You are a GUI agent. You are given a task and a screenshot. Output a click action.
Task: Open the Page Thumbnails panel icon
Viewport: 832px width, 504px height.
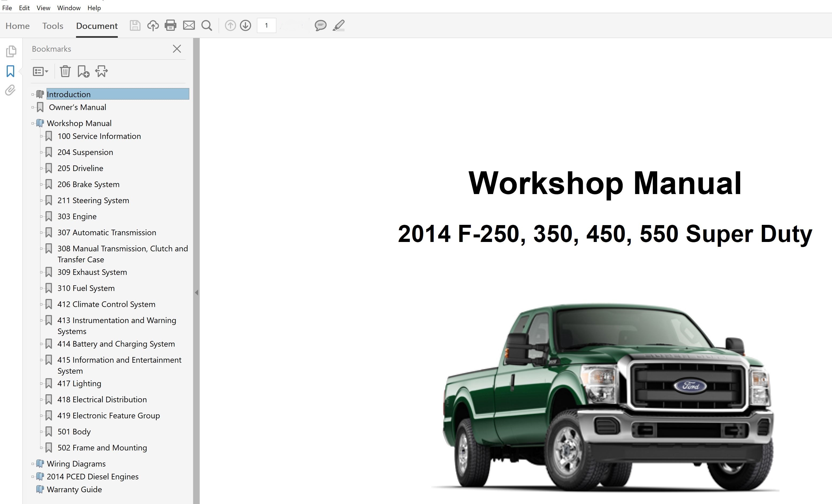[11, 51]
